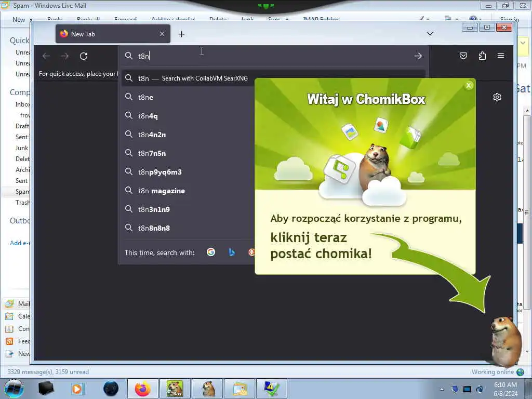Search this time with Bing icon
Image resolution: width=532 pixels, height=399 pixels.
[x=232, y=252]
